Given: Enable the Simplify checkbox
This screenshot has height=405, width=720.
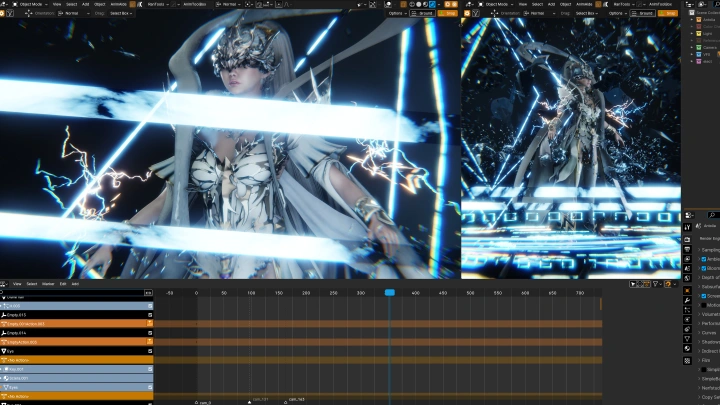Looking at the screenshot, I should (703, 369).
